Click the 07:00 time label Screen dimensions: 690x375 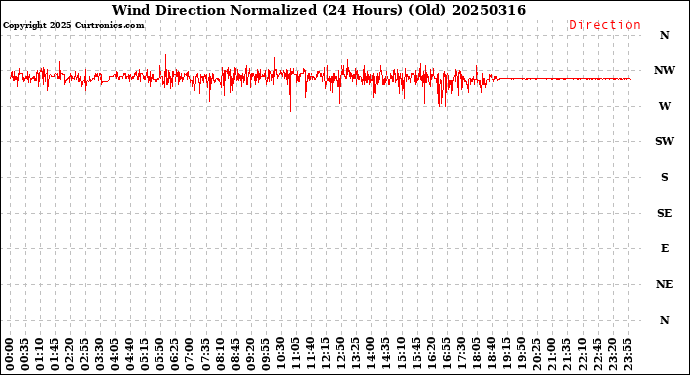191,354
